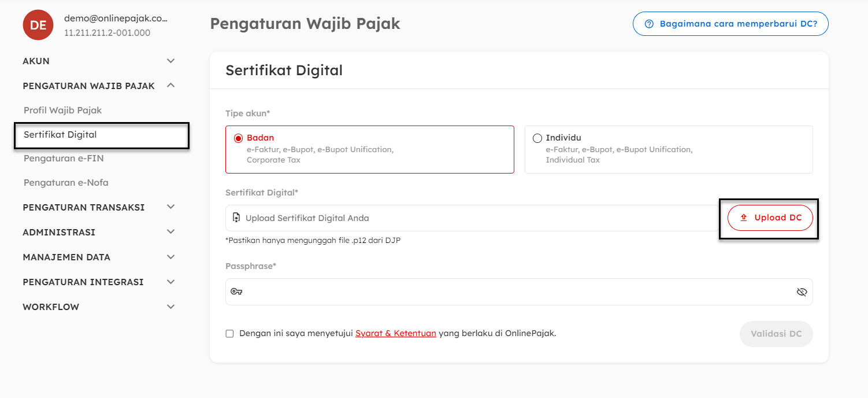Image resolution: width=868 pixels, height=398 pixels.
Task: Expand the WORKFLOW sidebar section
Action: click(170, 307)
